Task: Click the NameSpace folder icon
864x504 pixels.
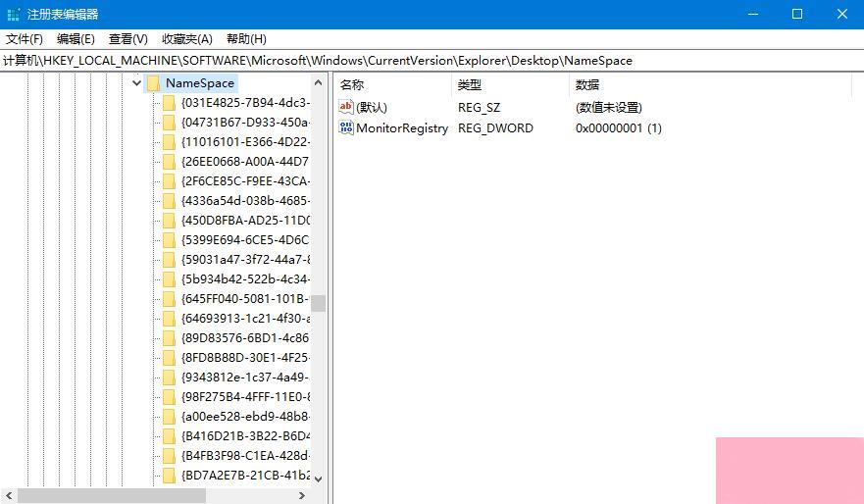Action: click(x=154, y=83)
